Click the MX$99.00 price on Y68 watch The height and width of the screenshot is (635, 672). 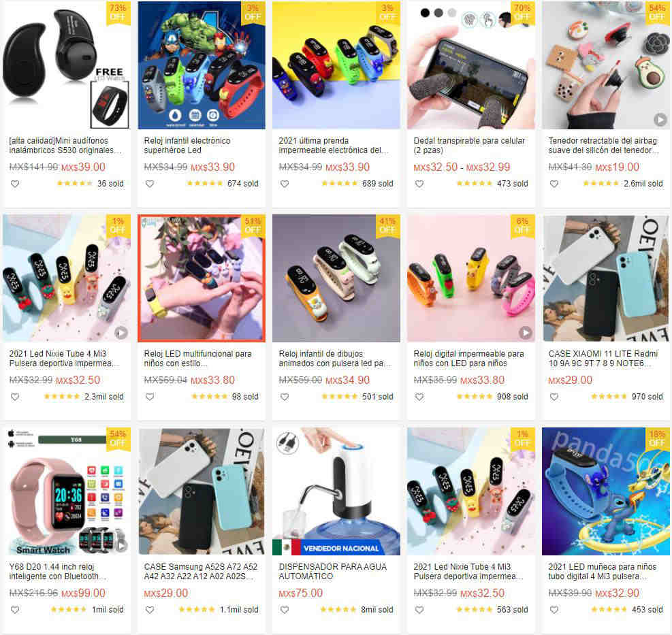tap(83, 593)
